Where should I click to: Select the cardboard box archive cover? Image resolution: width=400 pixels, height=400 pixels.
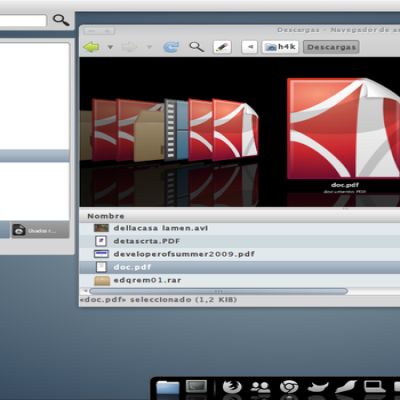click(149, 136)
